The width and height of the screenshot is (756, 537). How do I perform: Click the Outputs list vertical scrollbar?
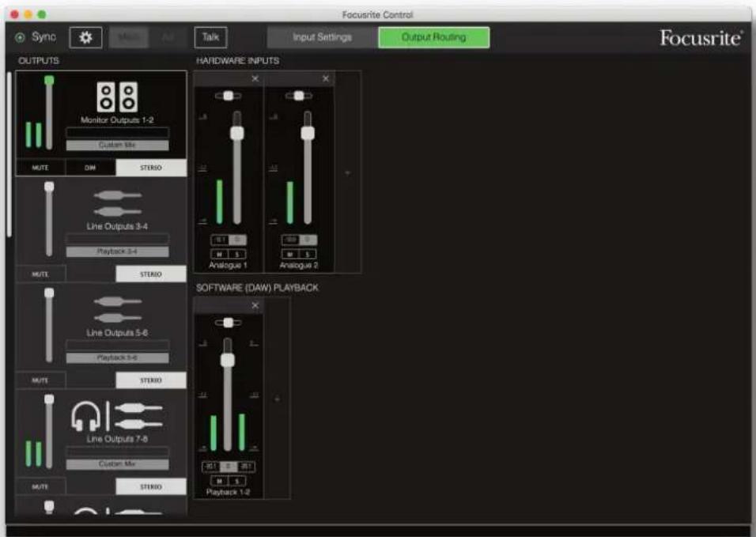click(9, 154)
